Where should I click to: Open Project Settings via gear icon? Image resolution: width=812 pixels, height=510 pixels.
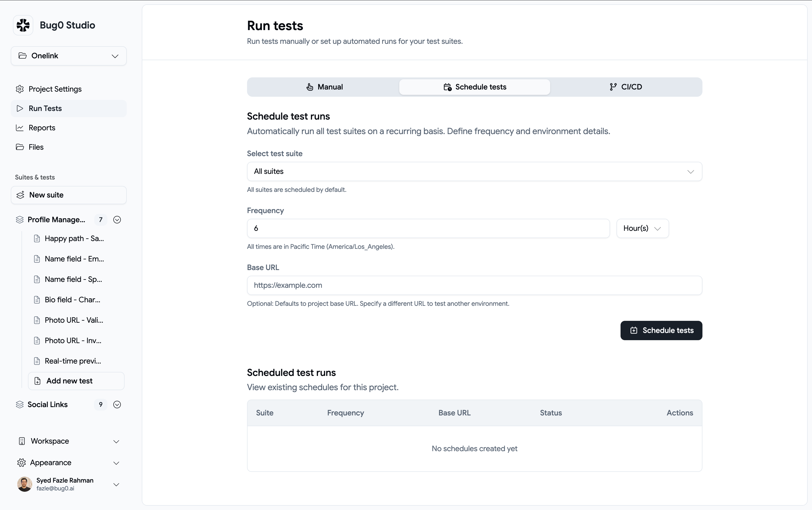click(20, 89)
